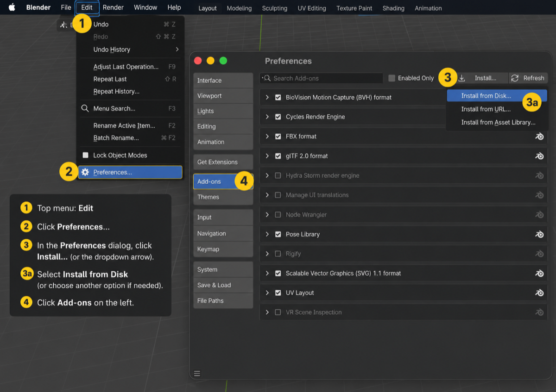Click the Blender logo icon on Rigify row

539,254
